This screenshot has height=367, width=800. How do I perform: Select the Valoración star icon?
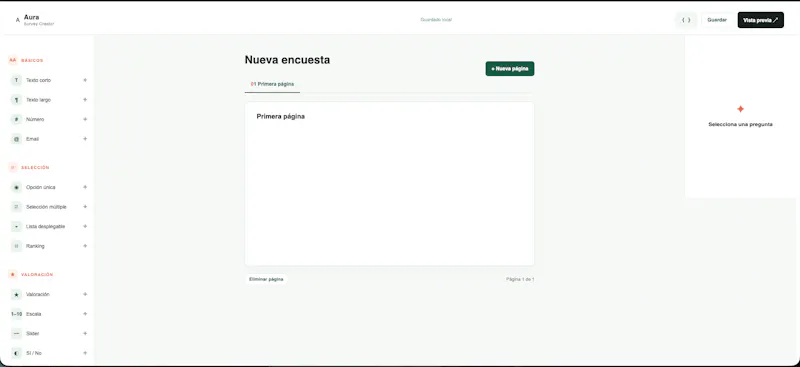click(16, 295)
